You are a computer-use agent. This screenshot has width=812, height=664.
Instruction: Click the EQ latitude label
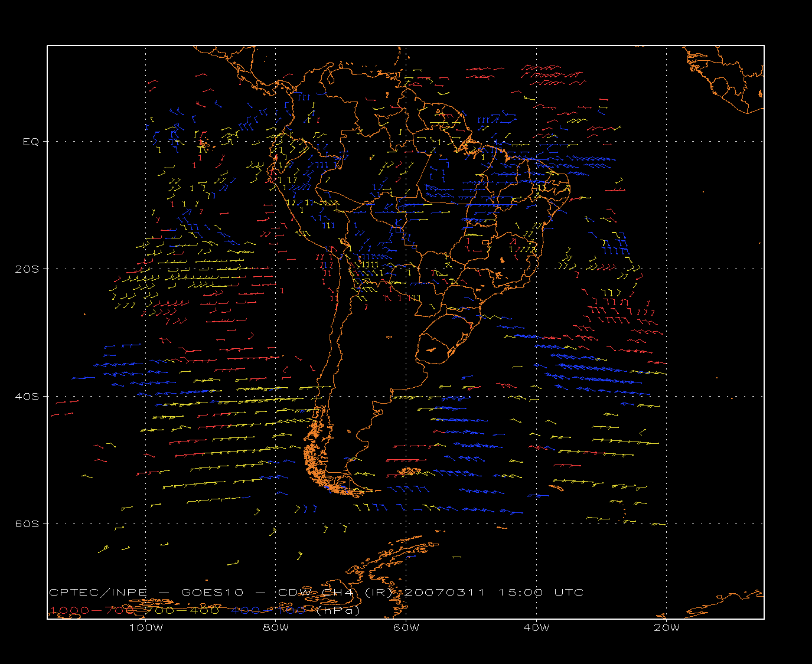pos(31,142)
